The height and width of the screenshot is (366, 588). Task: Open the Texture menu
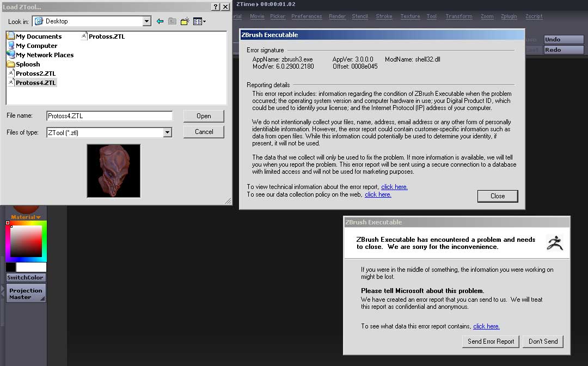click(x=411, y=16)
